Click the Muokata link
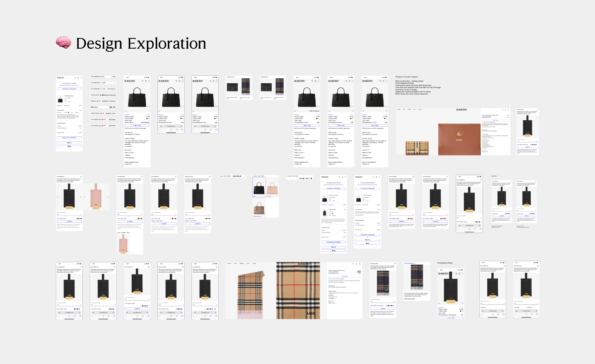Image resolution: width=595 pixels, height=364 pixels. [x=108, y=113]
